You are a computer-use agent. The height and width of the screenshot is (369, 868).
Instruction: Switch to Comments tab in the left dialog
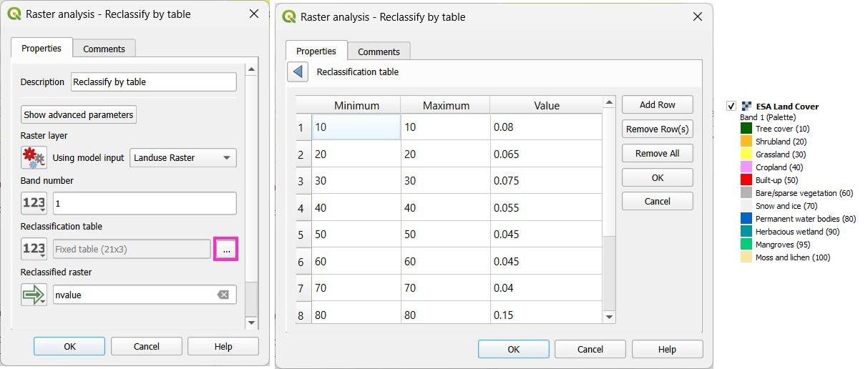pyautogui.click(x=104, y=49)
